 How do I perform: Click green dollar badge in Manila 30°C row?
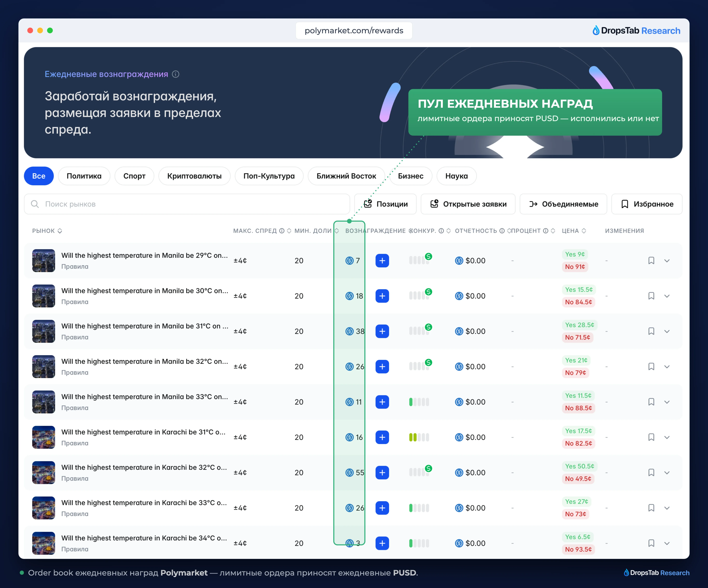coord(429,292)
